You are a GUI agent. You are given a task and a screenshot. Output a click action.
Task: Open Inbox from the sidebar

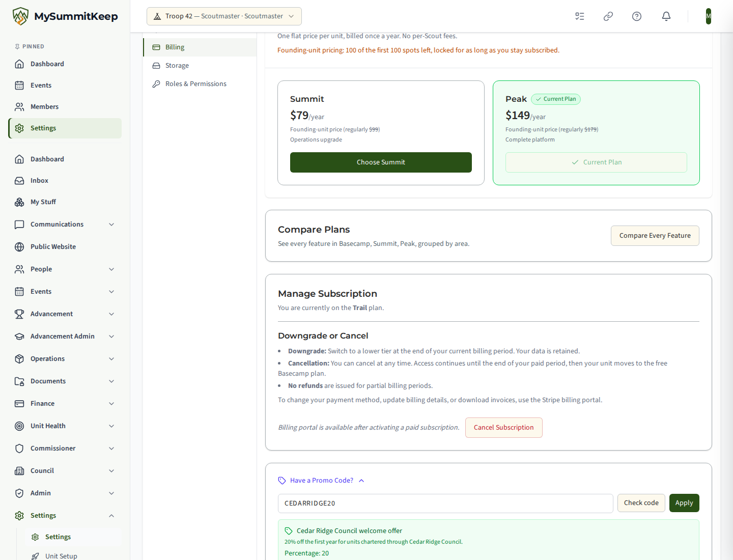(x=65, y=181)
